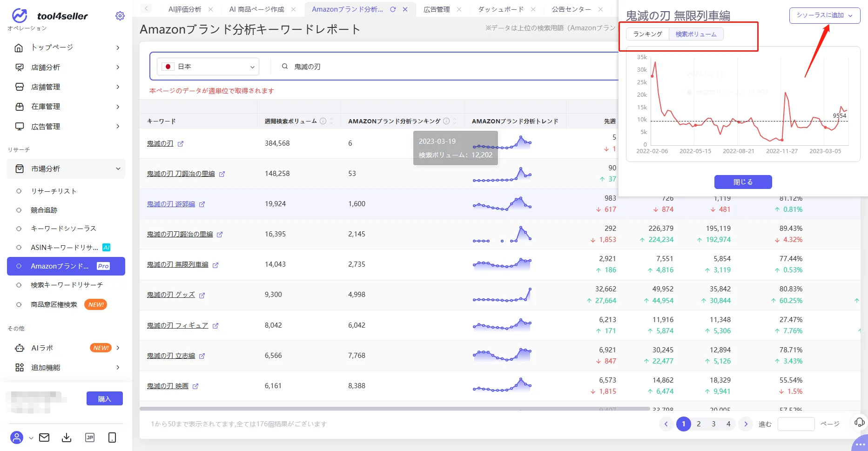Expand 広告管理 sidebar menu

click(66, 127)
